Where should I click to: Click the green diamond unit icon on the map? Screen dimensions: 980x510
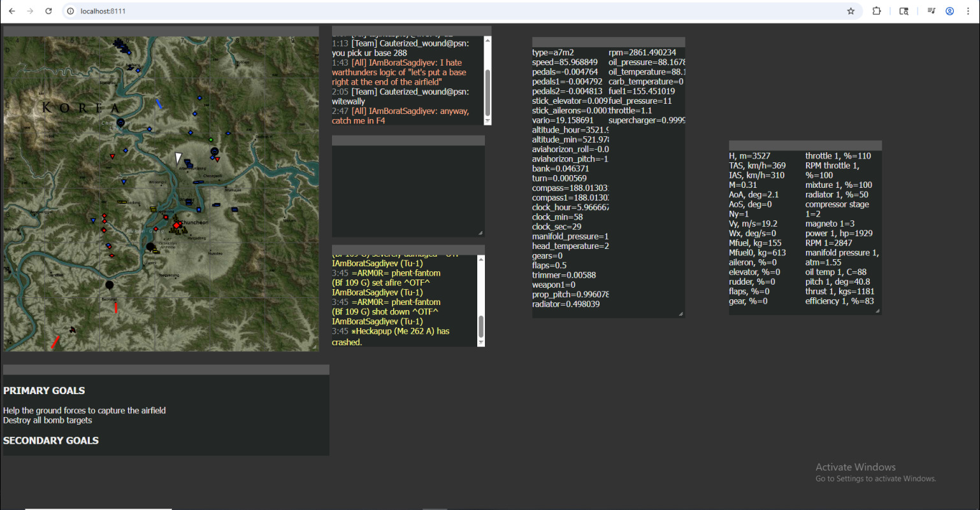point(210,139)
